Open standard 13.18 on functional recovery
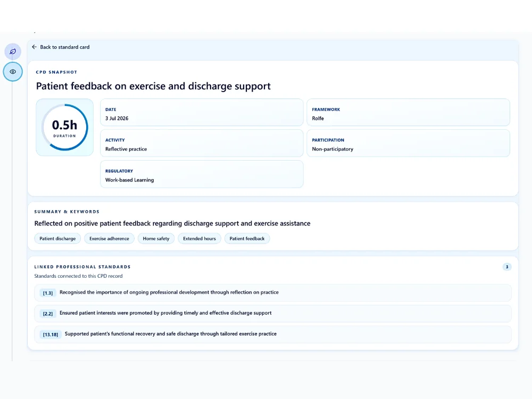The width and height of the screenshot is (532, 399). pos(273,334)
